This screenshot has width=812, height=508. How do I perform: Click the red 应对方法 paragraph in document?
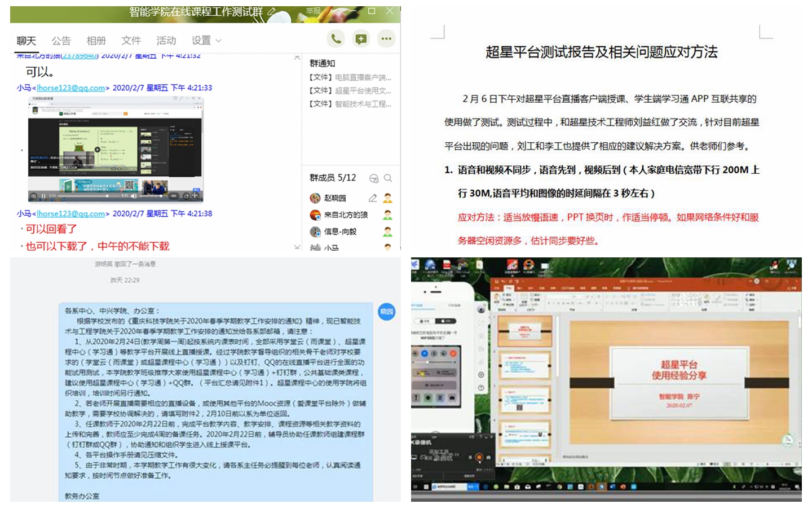[x=608, y=229]
